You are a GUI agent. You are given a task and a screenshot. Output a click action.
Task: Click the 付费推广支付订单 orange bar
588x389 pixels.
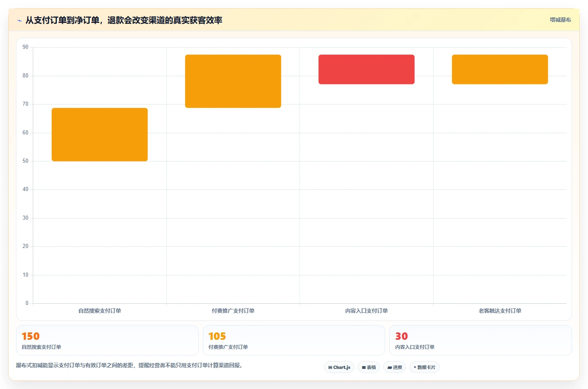(x=233, y=81)
